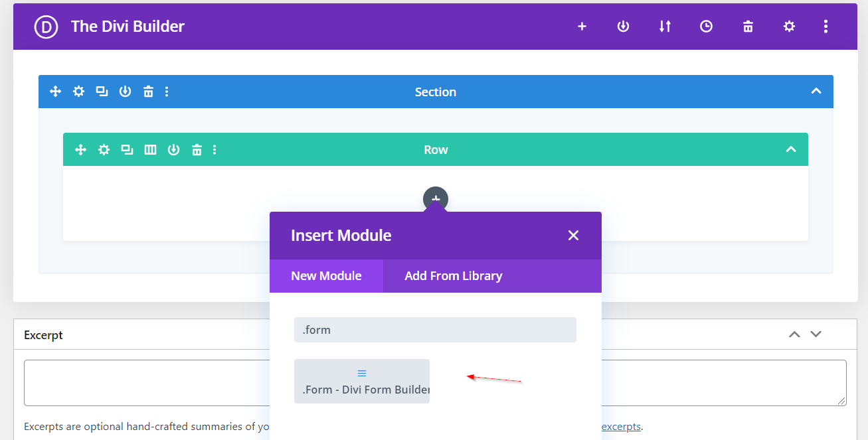This screenshot has width=868, height=440.
Task: Select the .Form - Divi Form Builder module
Action: point(362,380)
